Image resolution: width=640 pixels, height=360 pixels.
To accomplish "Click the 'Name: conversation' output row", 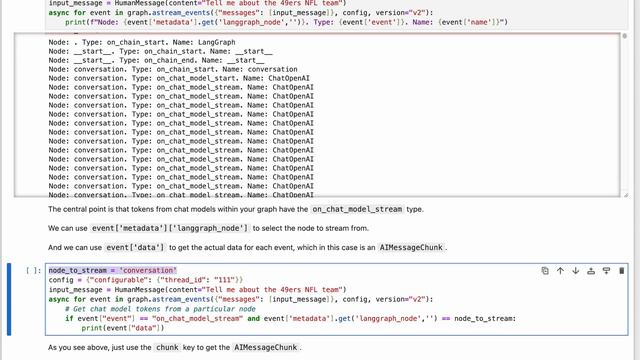I will pos(173,69).
